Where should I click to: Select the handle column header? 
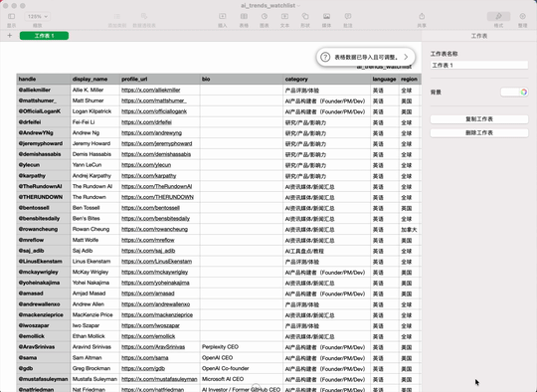click(43, 80)
